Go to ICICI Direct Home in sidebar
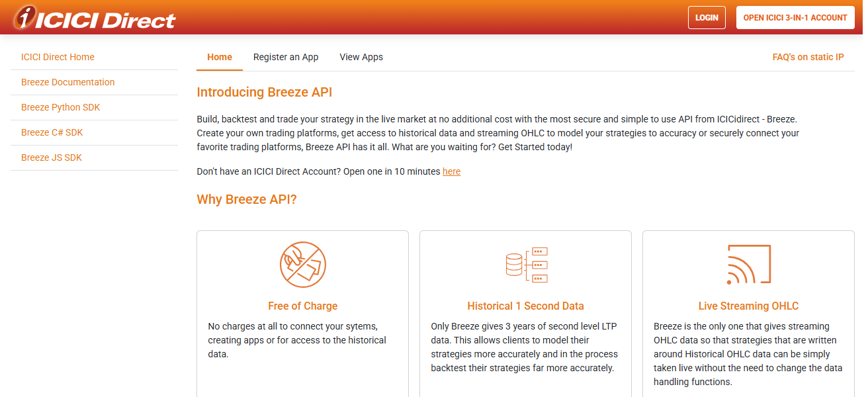Viewport: 868px width, 397px height. (x=58, y=57)
